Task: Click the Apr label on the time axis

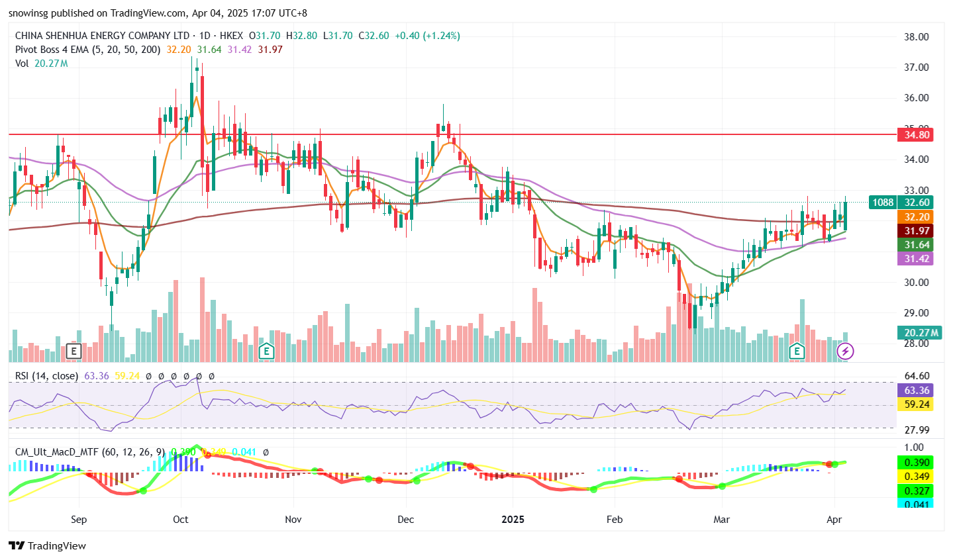Action: (x=834, y=520)
